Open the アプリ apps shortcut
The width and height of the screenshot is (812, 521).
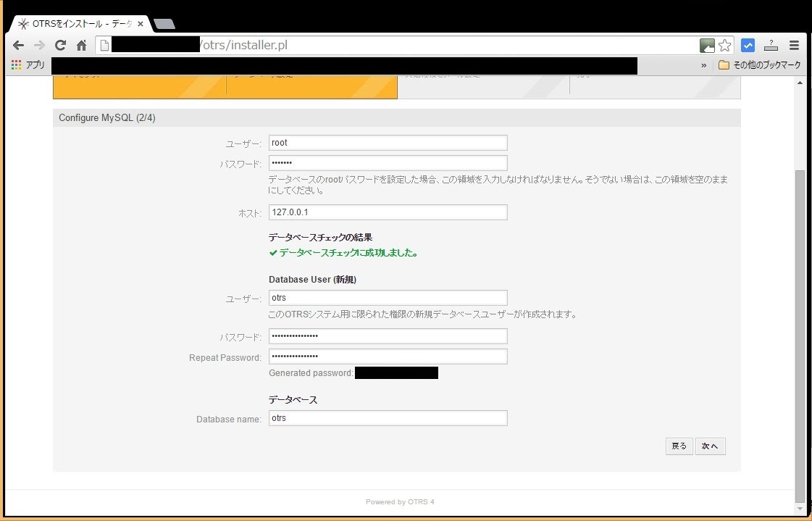(28, 65)
